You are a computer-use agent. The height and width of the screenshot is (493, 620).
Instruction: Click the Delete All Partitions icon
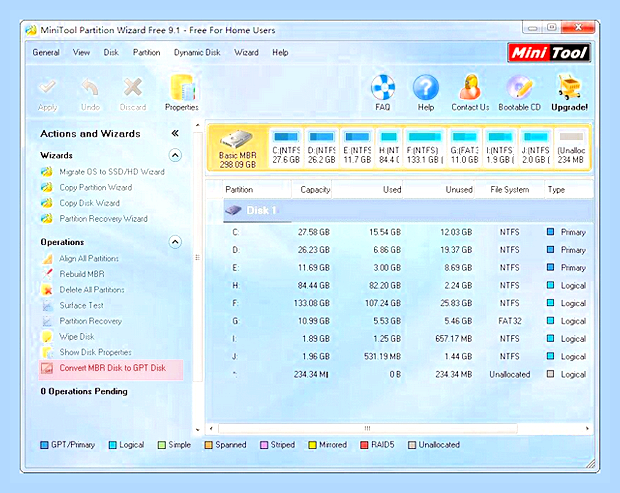[x=47, y=290]
